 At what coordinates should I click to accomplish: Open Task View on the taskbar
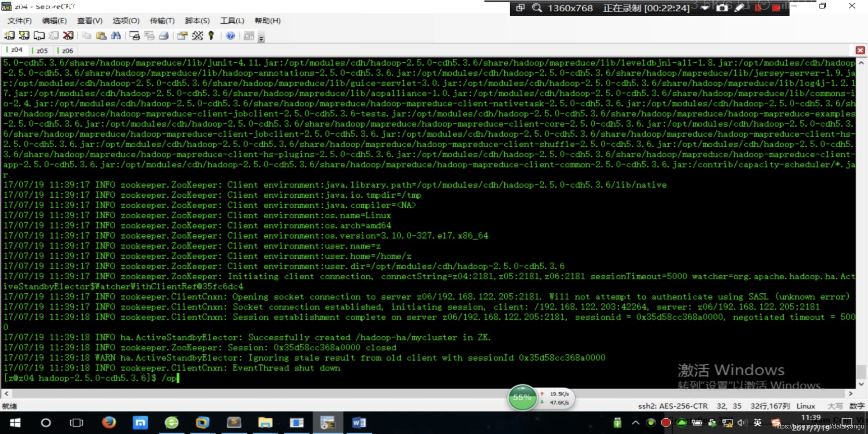[x=76, y=423]
